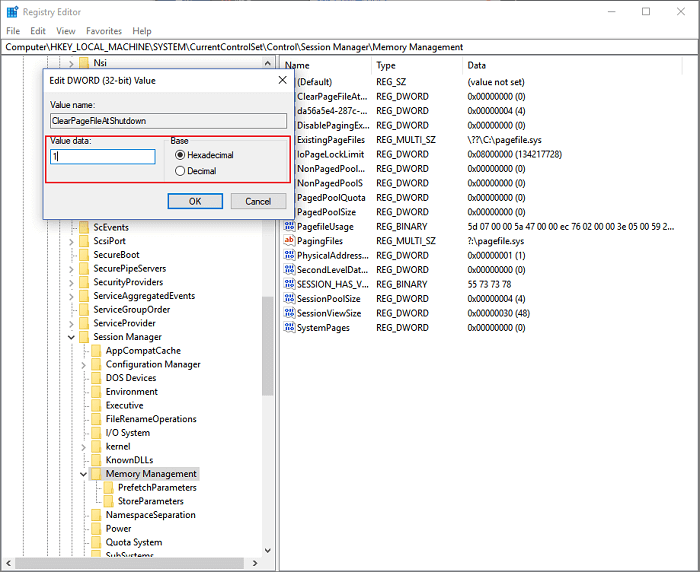Expand the ServiceProvider tree node

tap(71, 324)
